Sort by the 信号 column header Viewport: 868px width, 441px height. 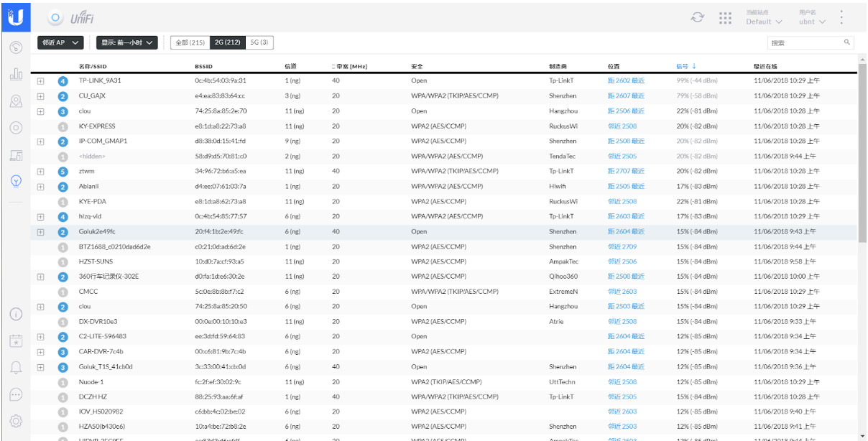[x=686, y=66]
